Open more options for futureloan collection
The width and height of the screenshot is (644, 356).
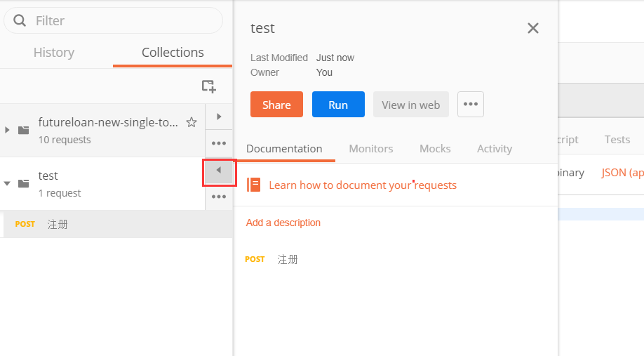tap(219, 143)
